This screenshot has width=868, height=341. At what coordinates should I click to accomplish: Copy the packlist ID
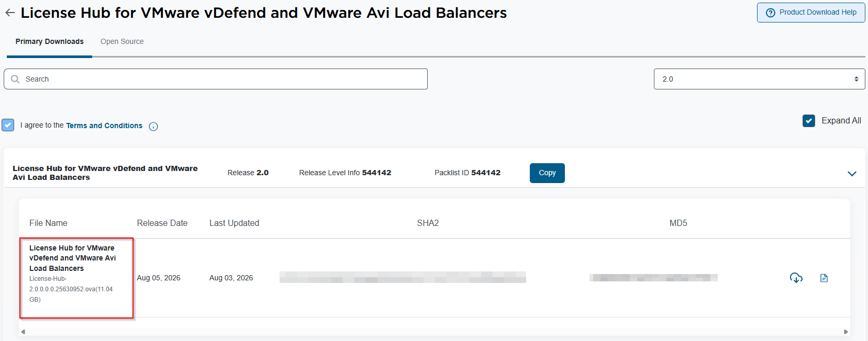pos(547,173)
